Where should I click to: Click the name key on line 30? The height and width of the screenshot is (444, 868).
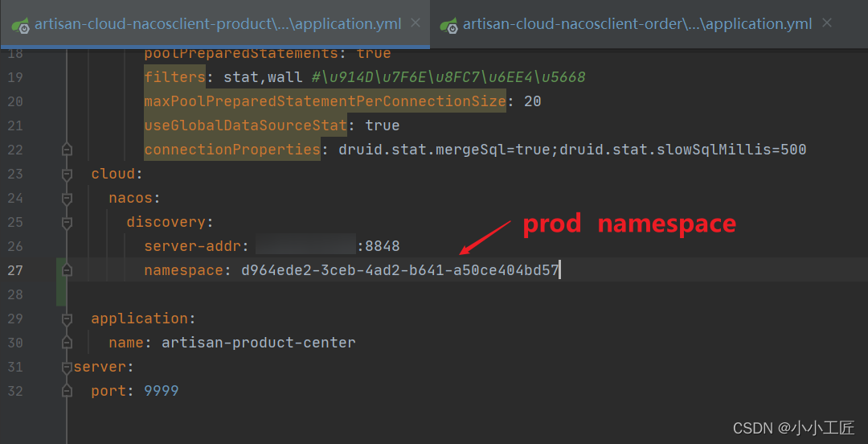[126, 343]
